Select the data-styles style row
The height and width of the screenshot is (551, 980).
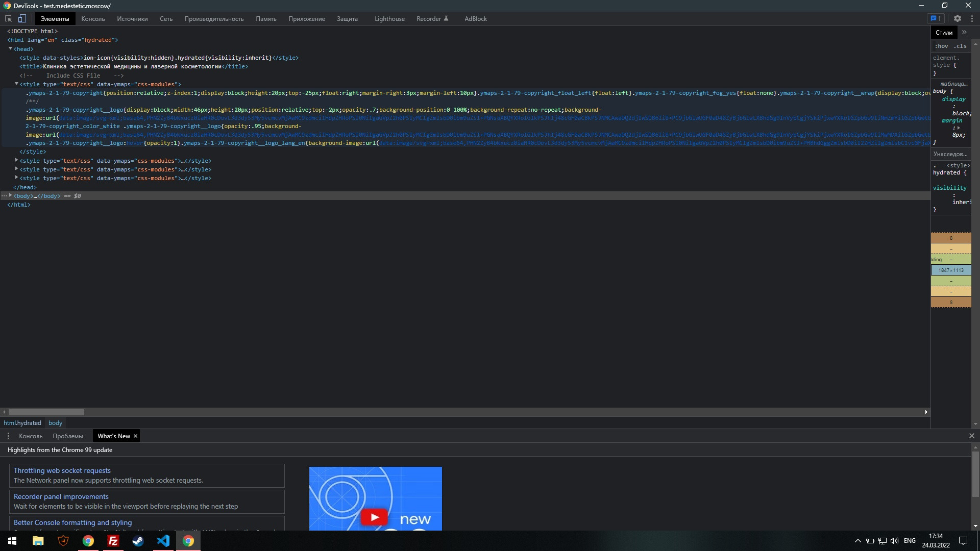pyautogui.click(x=159, y=58)
